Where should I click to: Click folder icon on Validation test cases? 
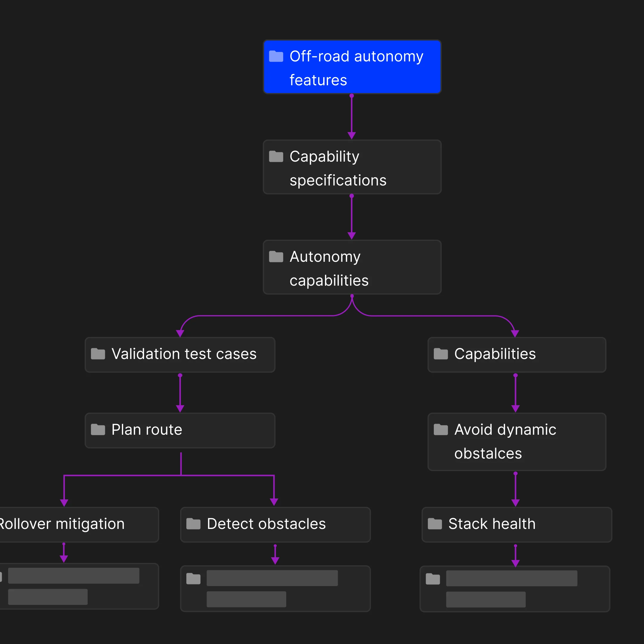(98, 354)
